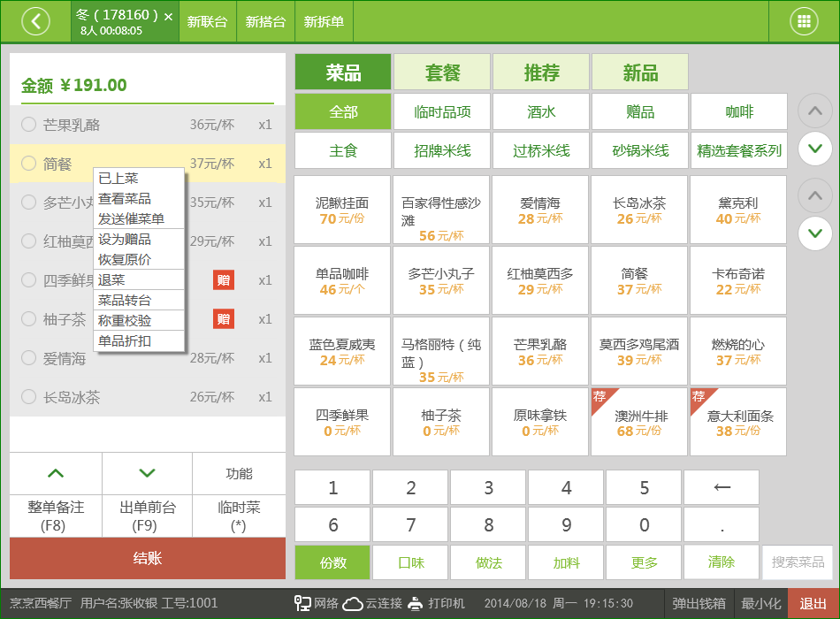Click the 网络 network status icon

[302, 603]
